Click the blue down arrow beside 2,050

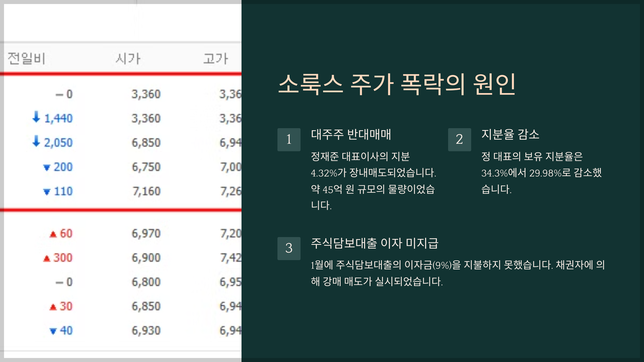click(x=36, y=141)
